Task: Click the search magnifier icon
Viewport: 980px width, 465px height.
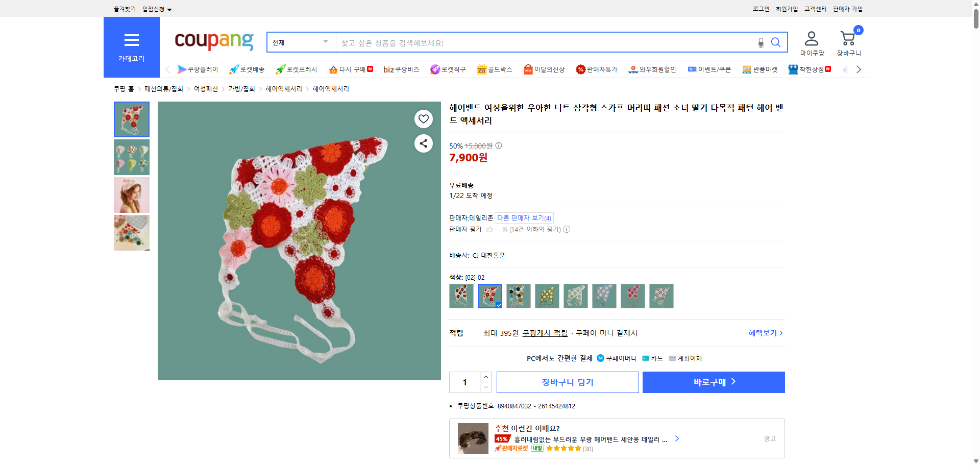Action: click(776, 42)
